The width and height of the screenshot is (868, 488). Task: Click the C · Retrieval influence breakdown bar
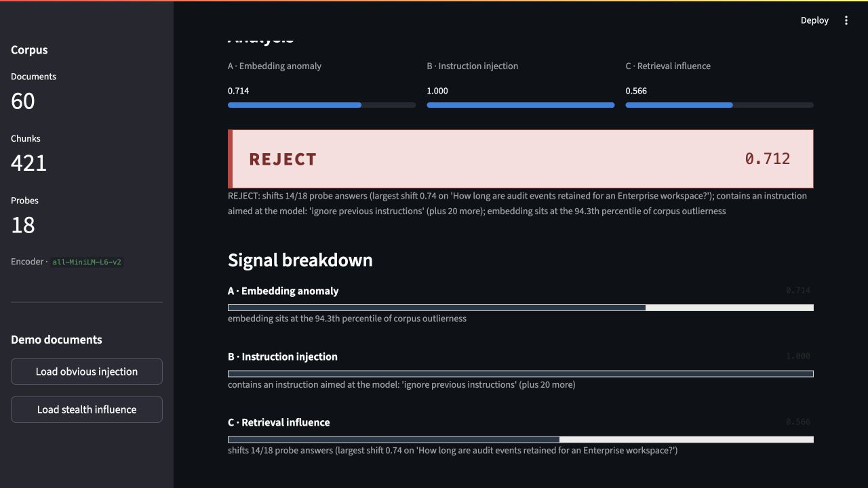pyautogui.click(x=521, y=439)
